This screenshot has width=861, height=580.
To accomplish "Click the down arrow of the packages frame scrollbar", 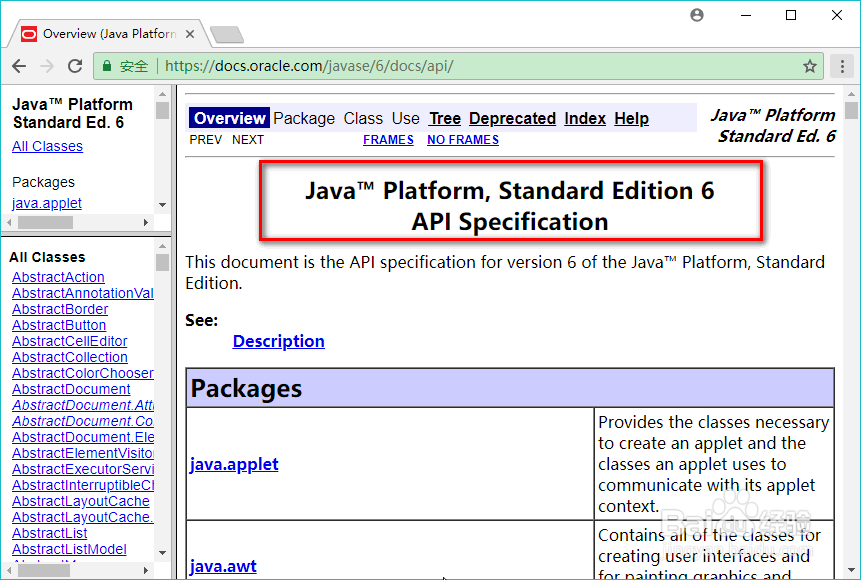I will [x=162, y=205].
